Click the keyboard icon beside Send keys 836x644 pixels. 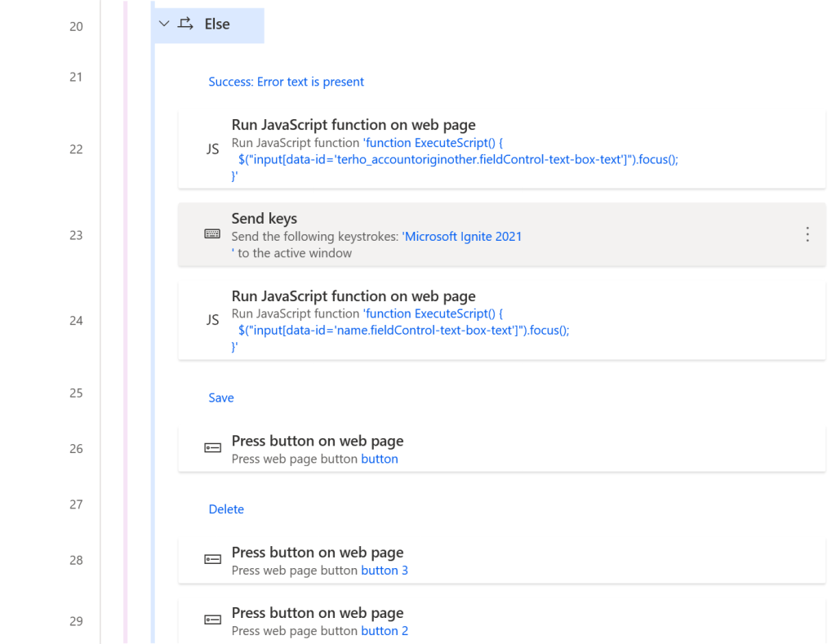(x=212, y=234)
